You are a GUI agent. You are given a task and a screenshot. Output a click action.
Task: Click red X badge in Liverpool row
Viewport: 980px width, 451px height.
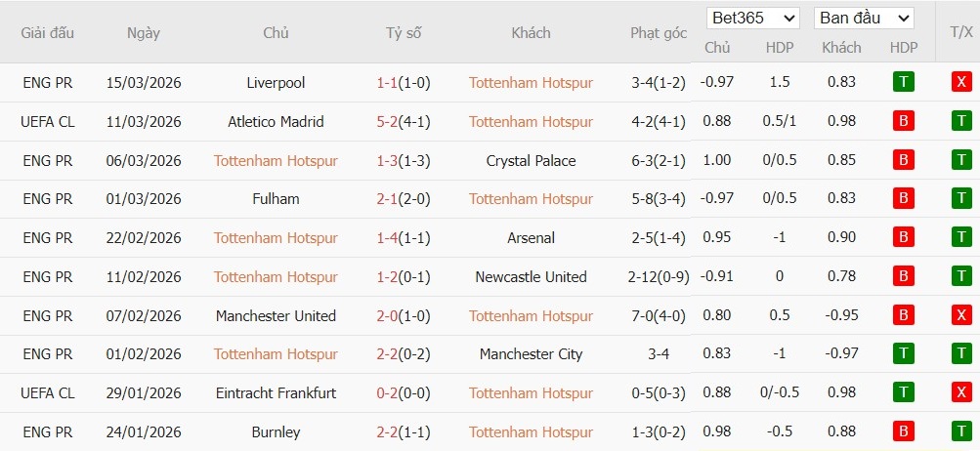pos(961,82)
